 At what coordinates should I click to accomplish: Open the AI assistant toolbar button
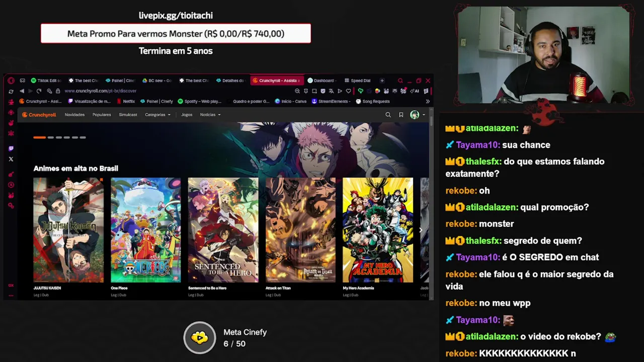416,91
